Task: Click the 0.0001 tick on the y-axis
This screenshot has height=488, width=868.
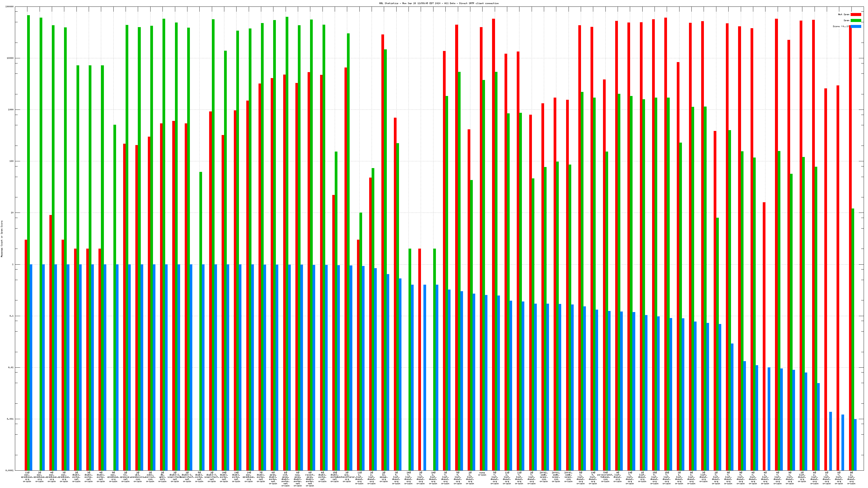Action: click(x=10, y=470)
